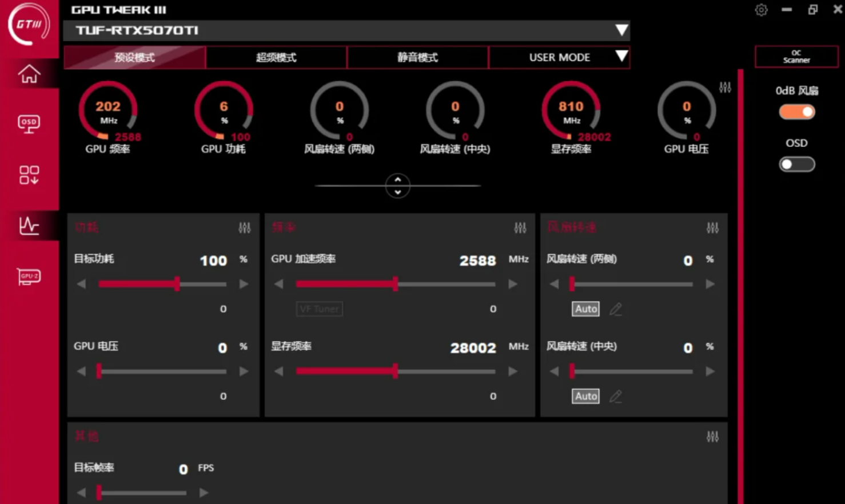Open the monitoring graph sidebar icon
The image size is (845, 504).
(29, 226)
